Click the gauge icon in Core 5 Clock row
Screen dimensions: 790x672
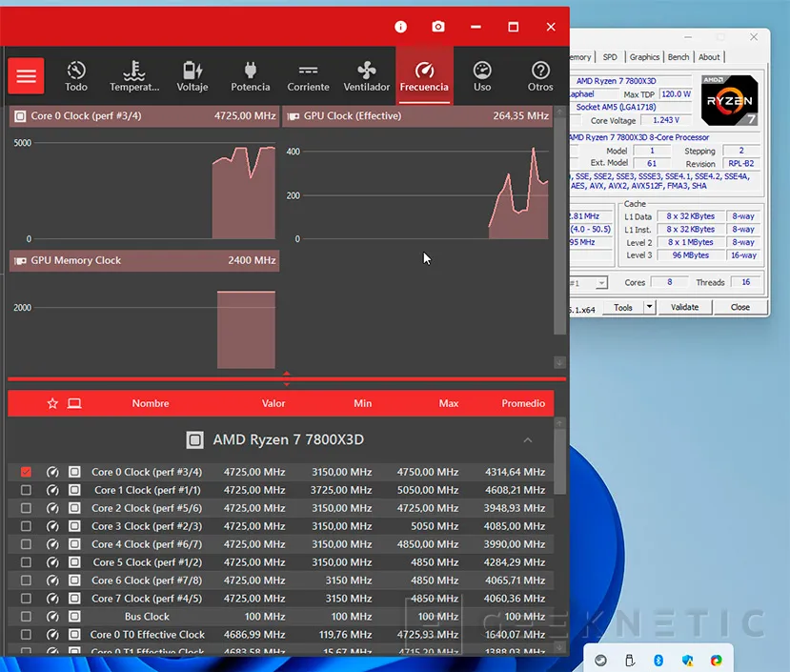pyautogui.click(x=52, y=562)
